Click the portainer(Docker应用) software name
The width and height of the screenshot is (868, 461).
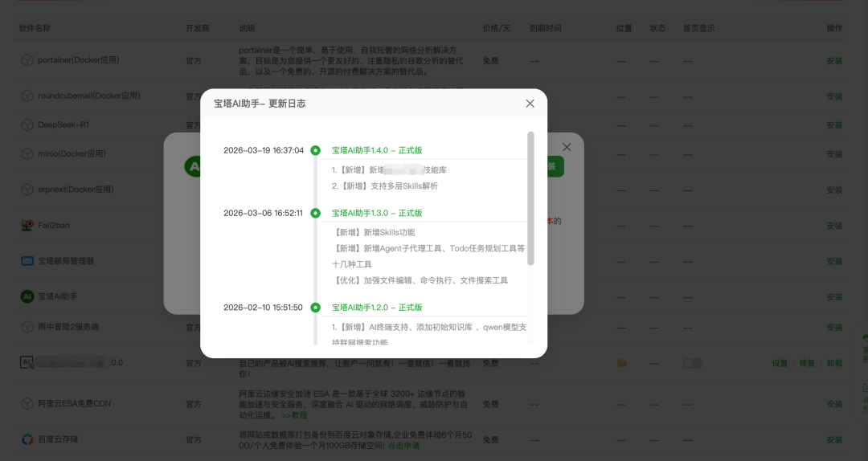coord(79,60)
